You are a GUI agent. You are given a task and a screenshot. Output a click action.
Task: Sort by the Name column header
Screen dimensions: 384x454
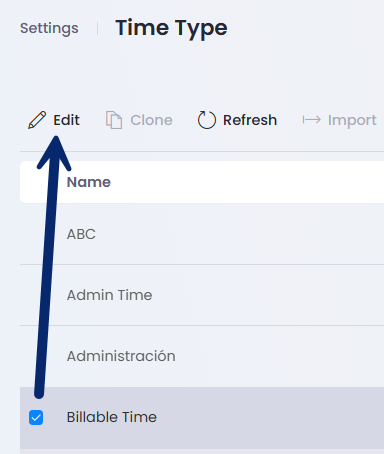click(89, 182)
